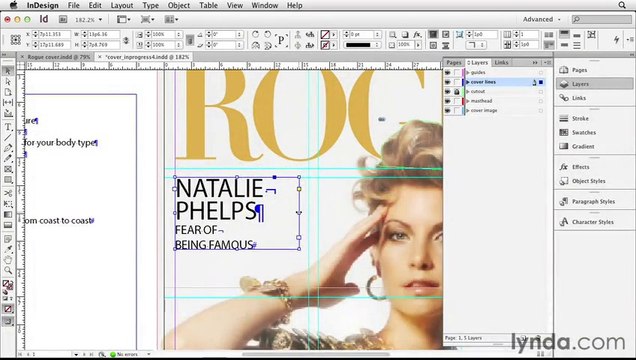Select the Pen tool

pyautogui.click(x=8, y=148)
